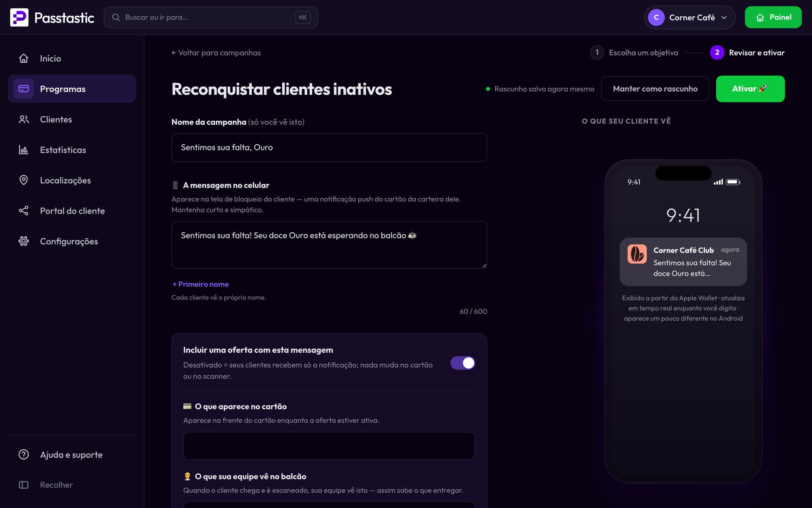Click the coffee bean app icon in notification
The height and width of the screenshot is (508, 812).
click(x=637, y=254)
